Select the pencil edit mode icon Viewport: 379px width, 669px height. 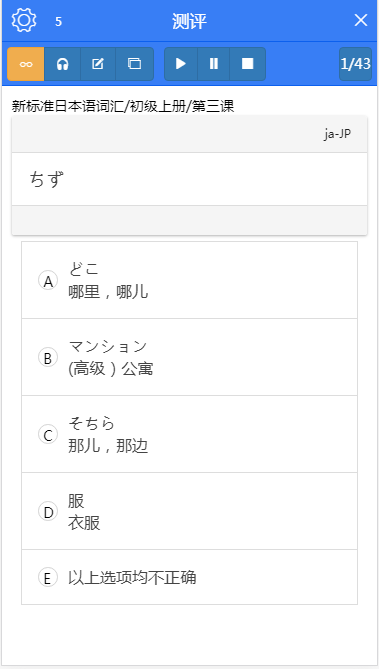tap(98, 64)
